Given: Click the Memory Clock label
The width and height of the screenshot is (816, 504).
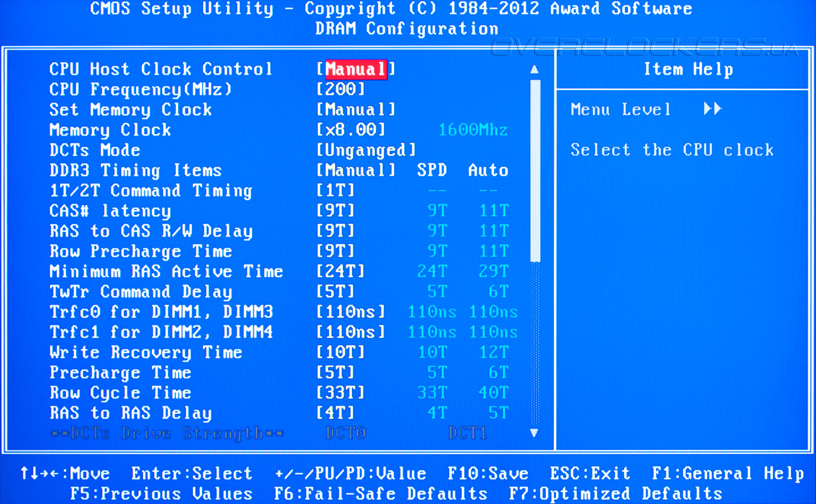Looking at the screenshot, I should [x=110, y=130].
